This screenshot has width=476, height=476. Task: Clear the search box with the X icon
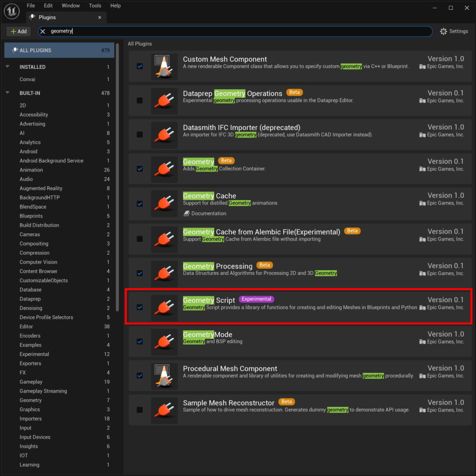(x=43, y=31)
